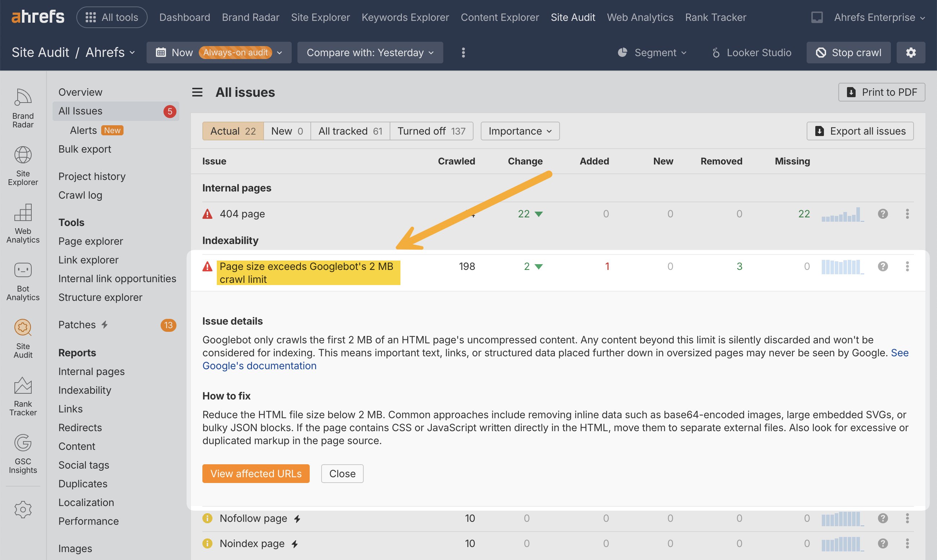The image size is (937, 560).
Task: Open the Segment dropdown
Action: (652, 53)
